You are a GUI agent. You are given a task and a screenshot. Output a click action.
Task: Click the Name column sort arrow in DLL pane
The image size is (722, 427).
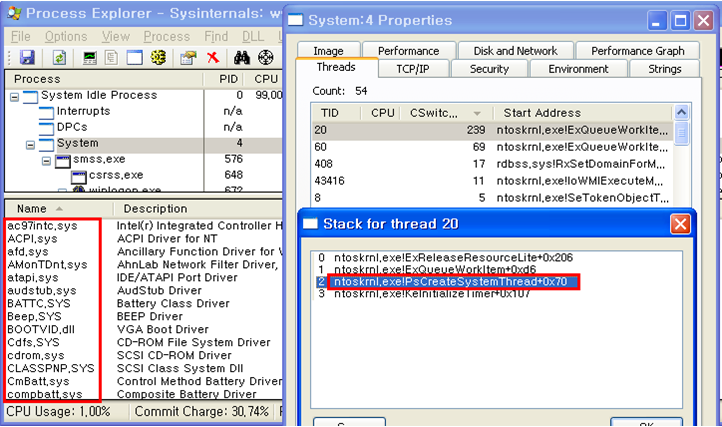tap(59, 209)
